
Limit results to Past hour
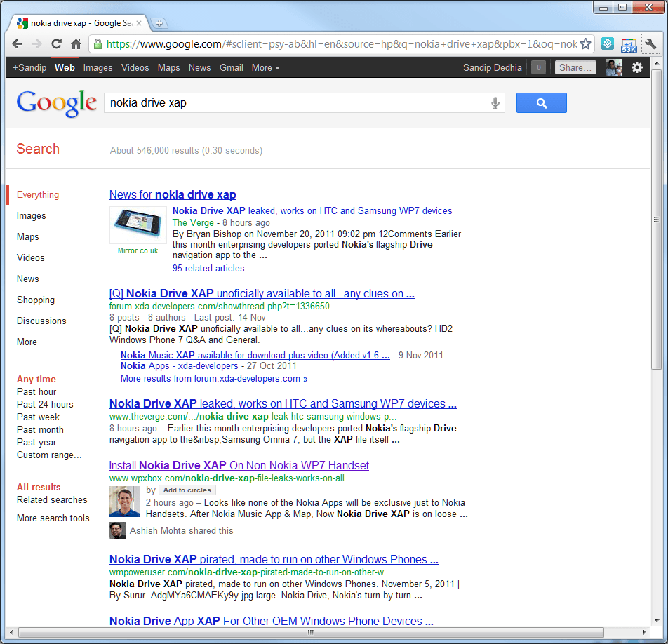(x=36, y=392)
